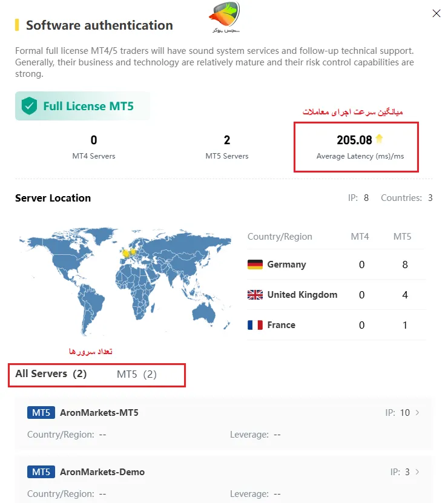Click the Average Latency value 205.08

click(x=354, y=140)
